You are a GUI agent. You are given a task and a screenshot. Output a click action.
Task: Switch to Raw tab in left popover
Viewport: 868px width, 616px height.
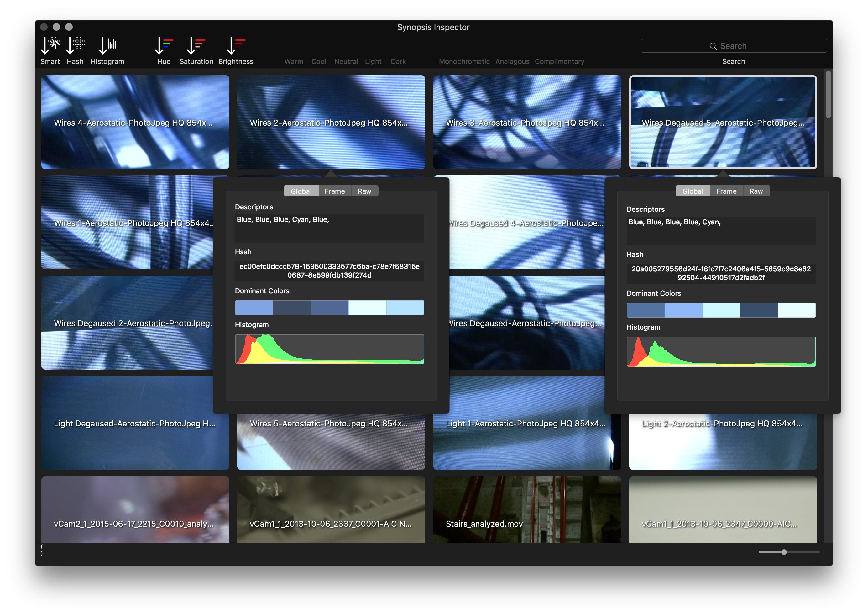(x=364, y=191)
